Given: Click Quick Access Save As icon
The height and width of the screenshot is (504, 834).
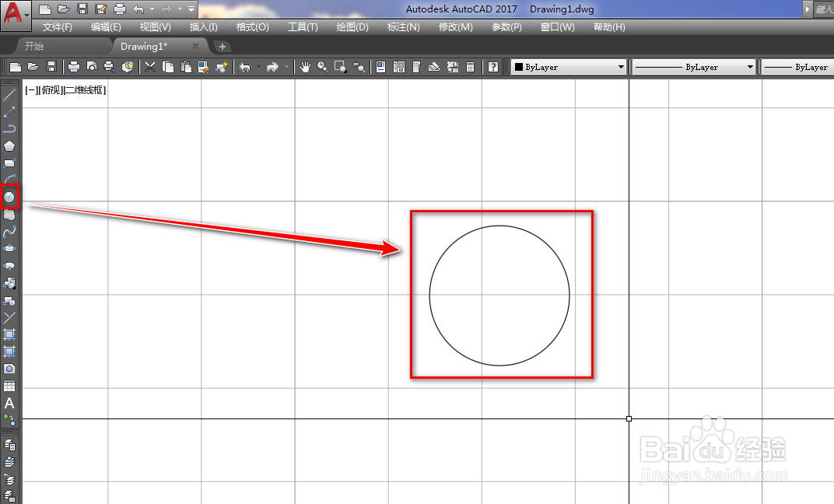Looking at the screenshot, I should pyautogui.click(x=100, y=9).
